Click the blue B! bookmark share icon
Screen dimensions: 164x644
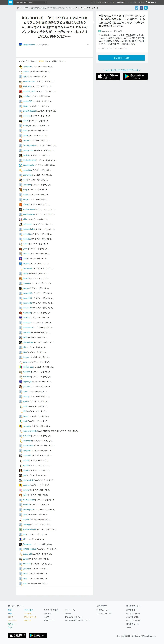pos(146,8)
